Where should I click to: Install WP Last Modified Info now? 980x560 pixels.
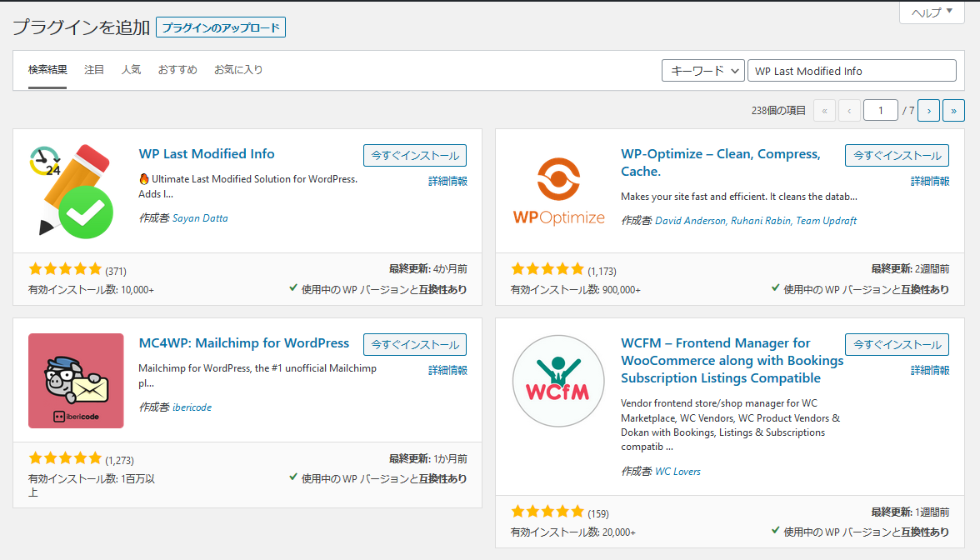[415, 155]
